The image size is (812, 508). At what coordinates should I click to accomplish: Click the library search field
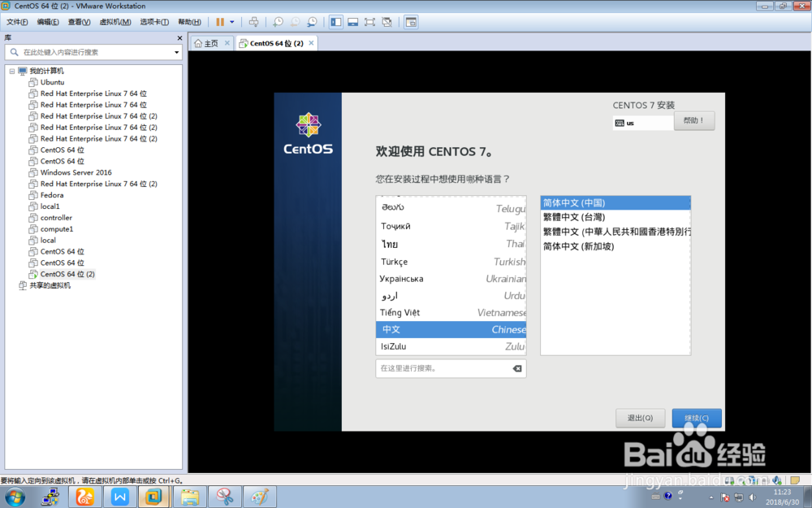93,52
